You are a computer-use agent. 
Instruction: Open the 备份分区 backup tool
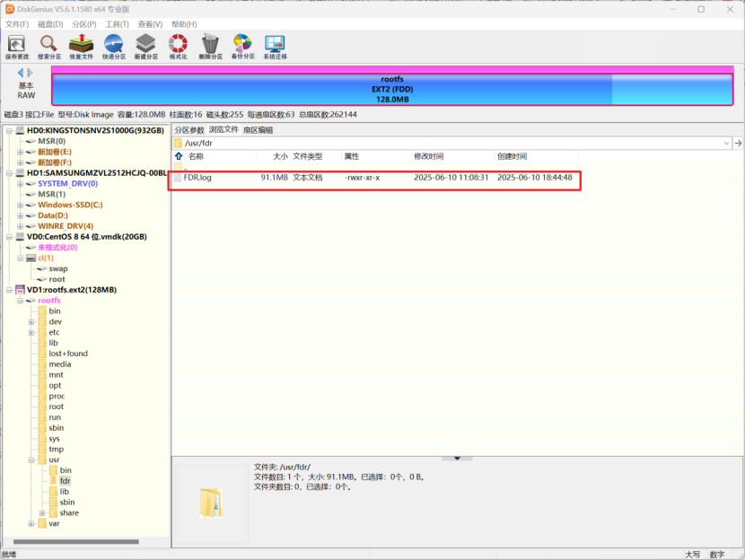(242, 46)
